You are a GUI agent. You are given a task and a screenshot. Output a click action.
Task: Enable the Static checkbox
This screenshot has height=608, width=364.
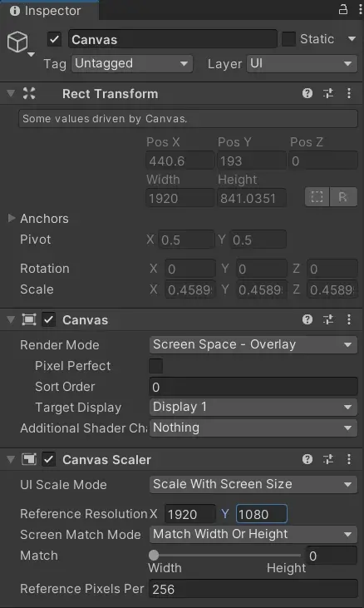(x=288, y=39)
